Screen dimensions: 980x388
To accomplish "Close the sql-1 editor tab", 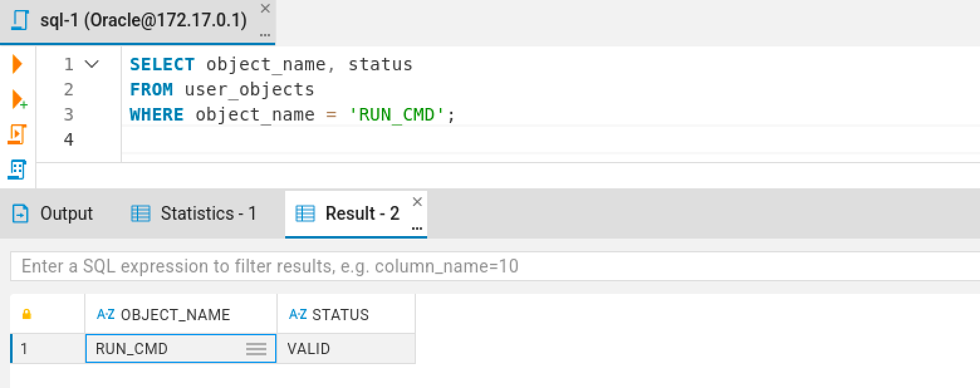I will click(x=265, y=8).
